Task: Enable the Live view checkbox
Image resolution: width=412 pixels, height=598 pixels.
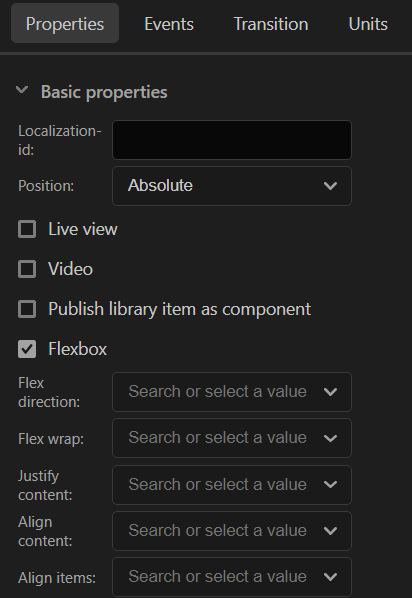Action: pyautogui.click(x=27, y=229)
